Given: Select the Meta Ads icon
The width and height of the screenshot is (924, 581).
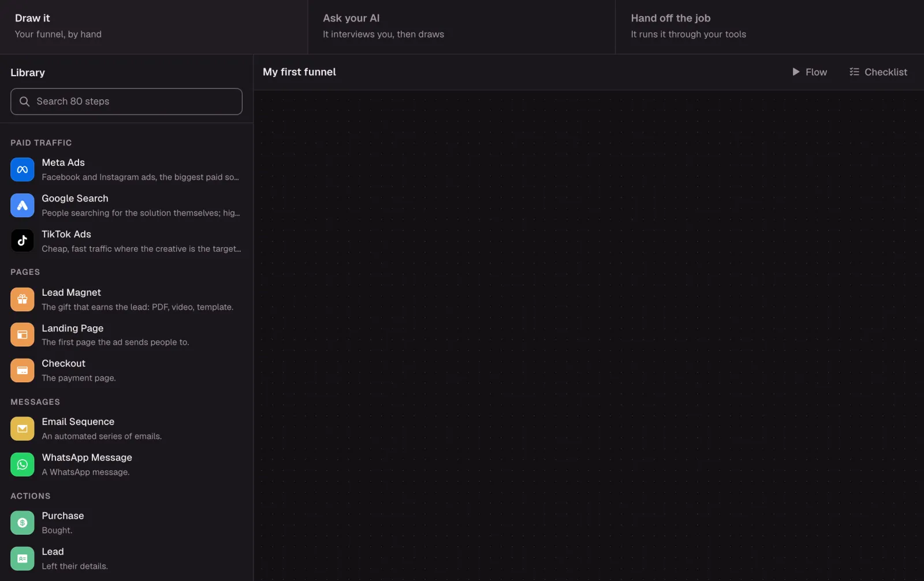Looking at the screenshot, I should pyautogui.click(x=22, y=170).
